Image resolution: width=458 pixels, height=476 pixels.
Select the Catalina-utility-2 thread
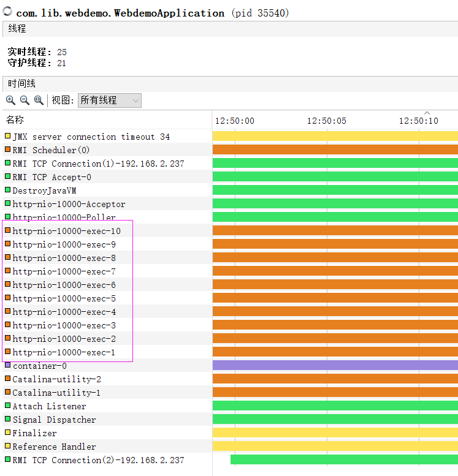tap(56, 379)
